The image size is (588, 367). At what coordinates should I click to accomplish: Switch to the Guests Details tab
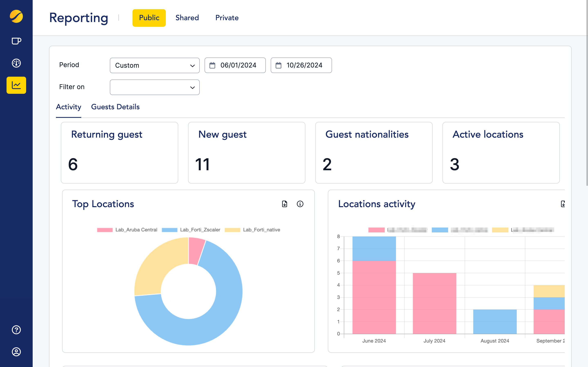coord(115,107)
